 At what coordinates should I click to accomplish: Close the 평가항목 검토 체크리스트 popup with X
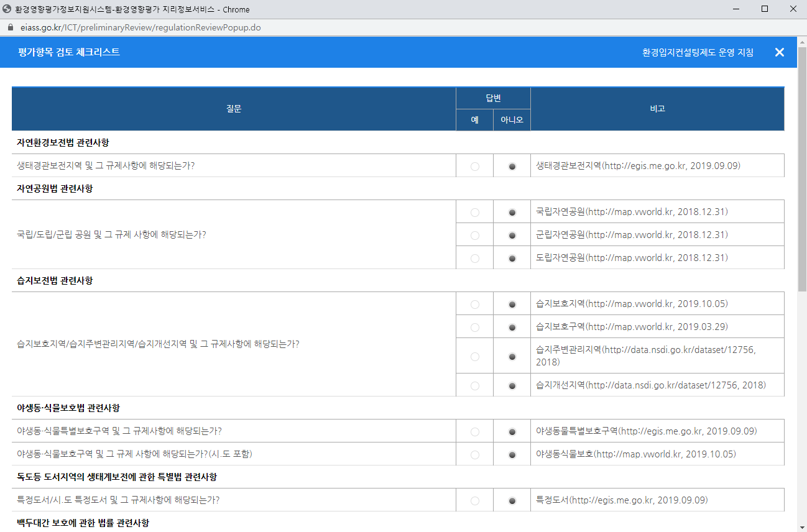tap(779, 52)
